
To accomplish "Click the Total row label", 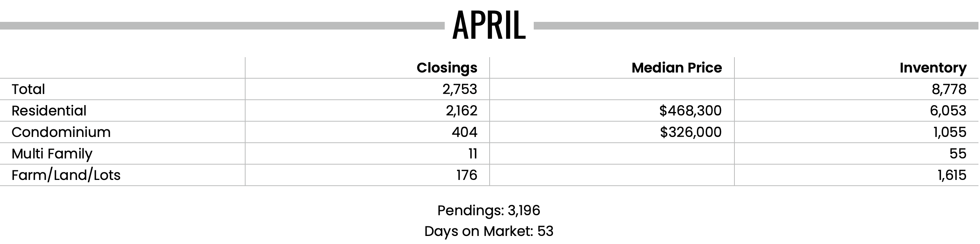I will pyautogui.click(x=28, y=89).
